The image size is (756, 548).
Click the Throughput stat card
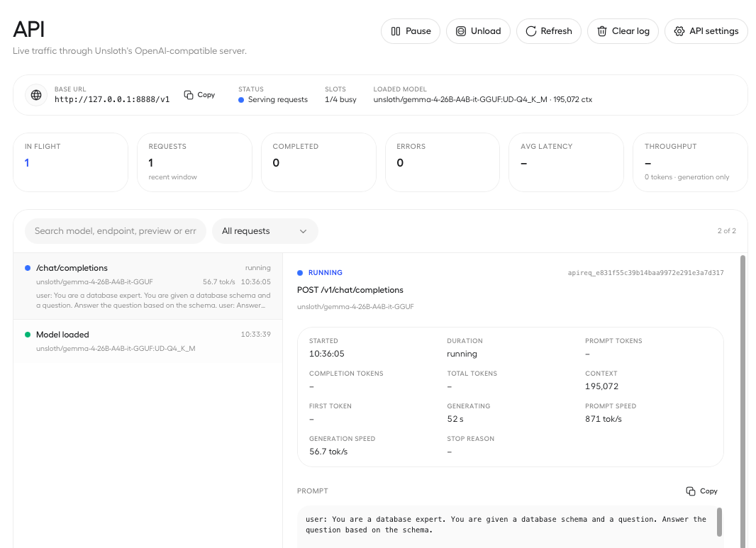tap(690, 162)
